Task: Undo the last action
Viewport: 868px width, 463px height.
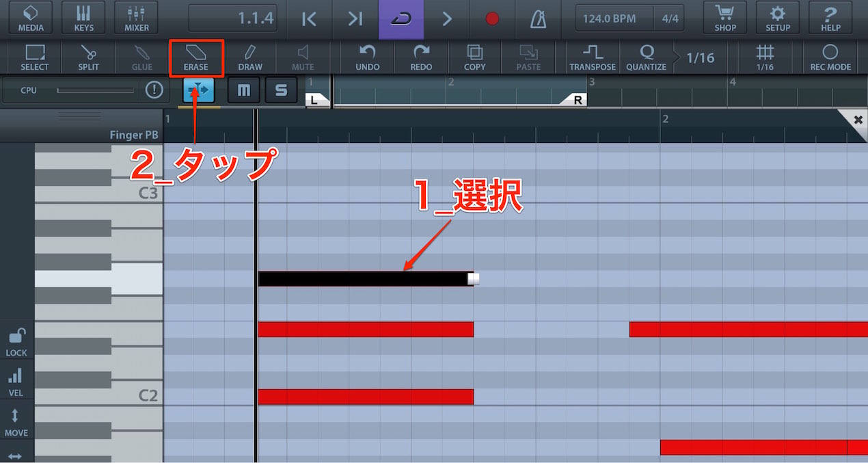Action: [368, 57]
